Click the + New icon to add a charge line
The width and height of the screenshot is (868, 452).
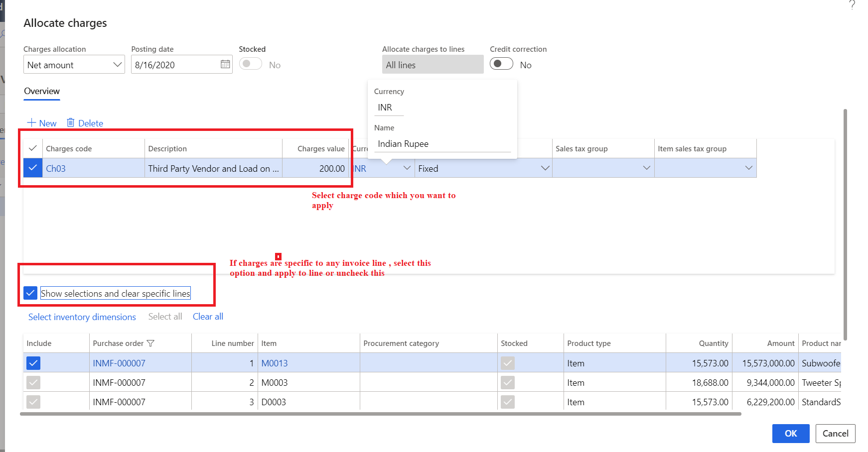(31, 123)
